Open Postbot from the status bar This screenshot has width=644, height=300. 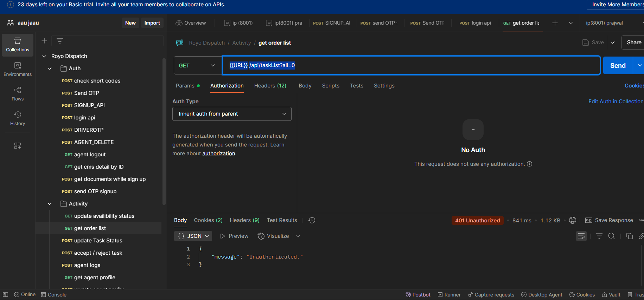pyautogui.click(x=418, y=295)
